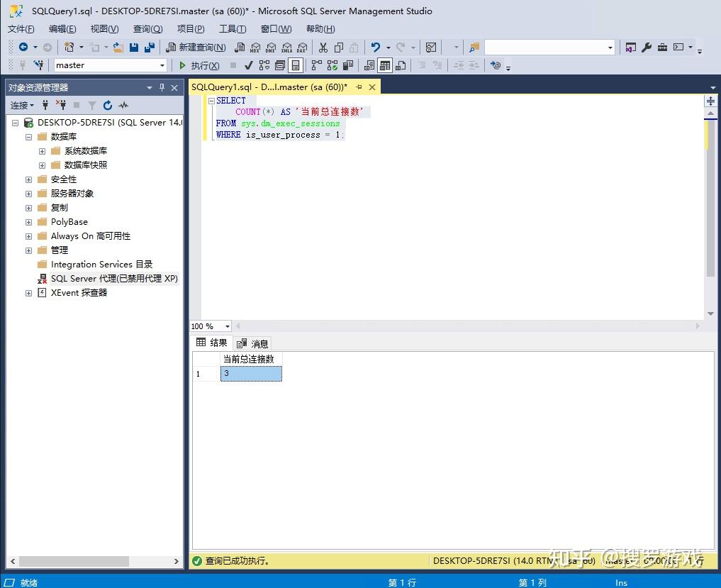Viewport: 721px width, 588px height.
Task: Collapse the SELECT statement outline
Action: 211,101
